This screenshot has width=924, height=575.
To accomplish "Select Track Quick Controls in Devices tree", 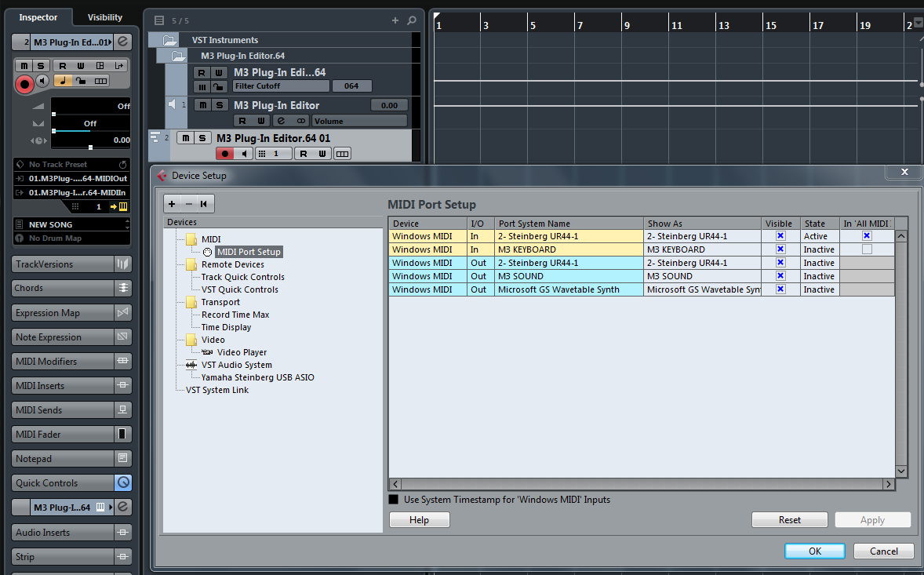I will 243,277.
